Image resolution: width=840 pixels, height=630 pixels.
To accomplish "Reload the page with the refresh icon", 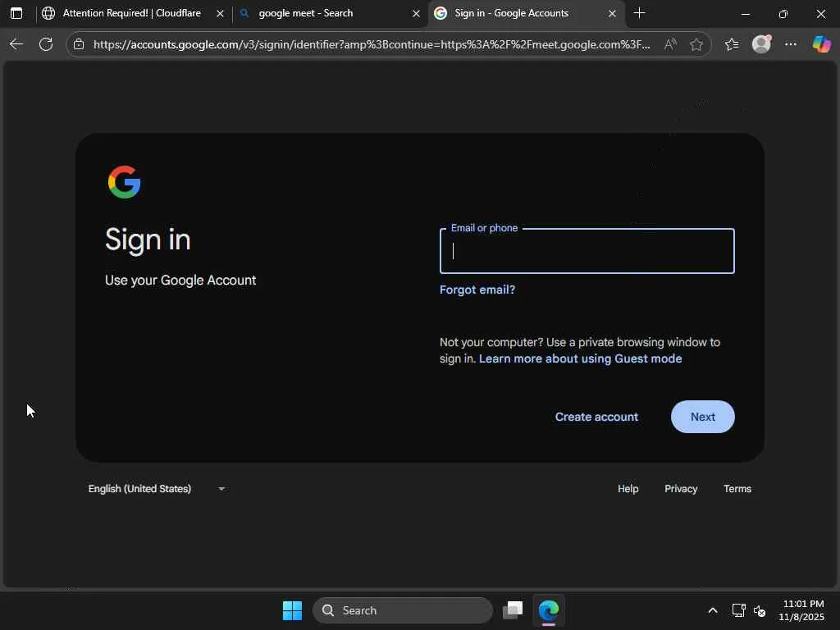I will pyautogui.click(x=46, y=44).
